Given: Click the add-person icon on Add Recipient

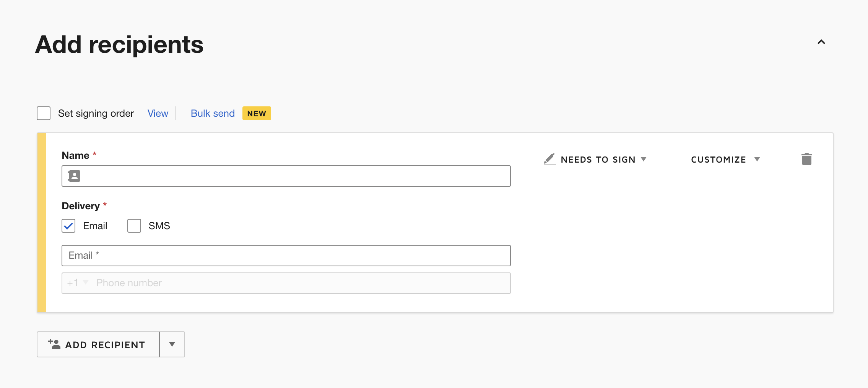Looking at the screenshot, I should click(54, 344).
